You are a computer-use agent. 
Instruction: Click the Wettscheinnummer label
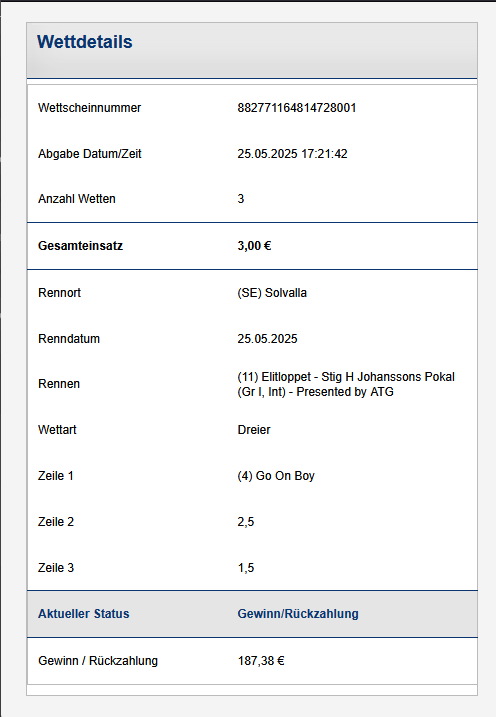click(90, 108)
